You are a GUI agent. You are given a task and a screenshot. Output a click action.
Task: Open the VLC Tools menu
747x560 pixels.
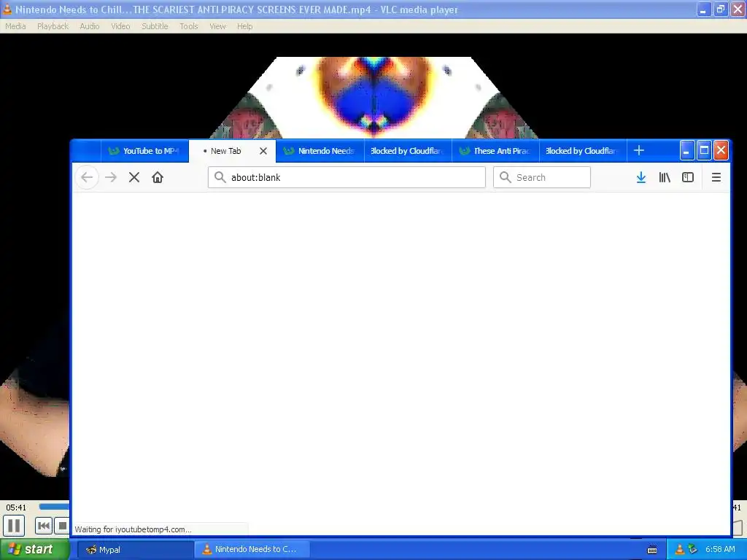click(x=189, y=26)
